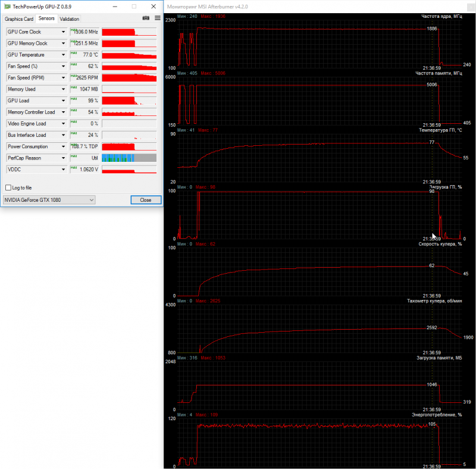
Task: Close the GPU-Z window with X
Action: [x=154, y=7]
